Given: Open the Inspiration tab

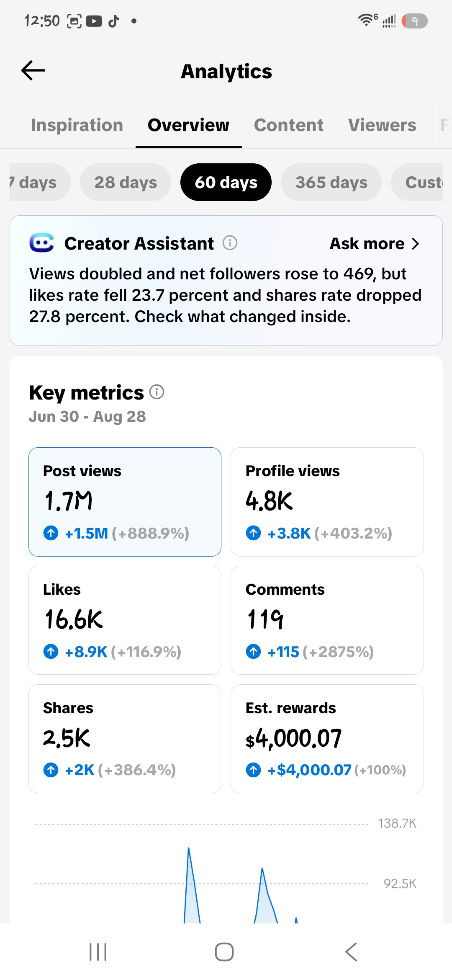Looking at the screenshot, I should (77, 125).
